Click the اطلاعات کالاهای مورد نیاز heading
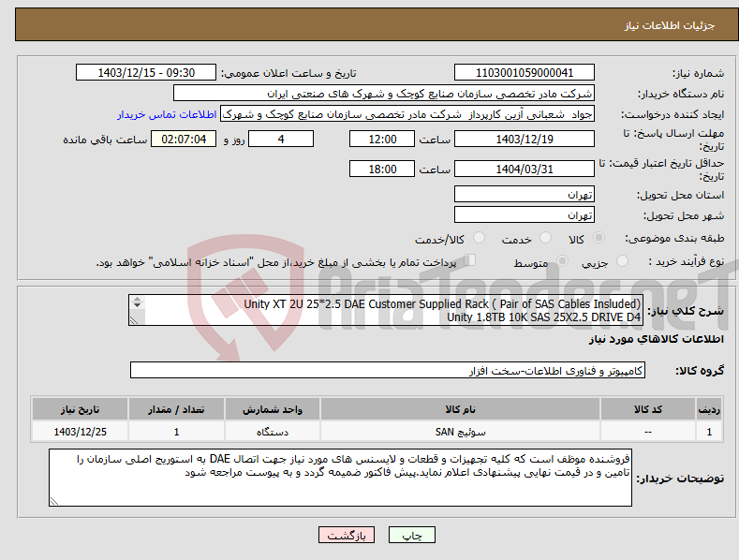The height and width of the screenshot is (560, 739). coord(656,339)
